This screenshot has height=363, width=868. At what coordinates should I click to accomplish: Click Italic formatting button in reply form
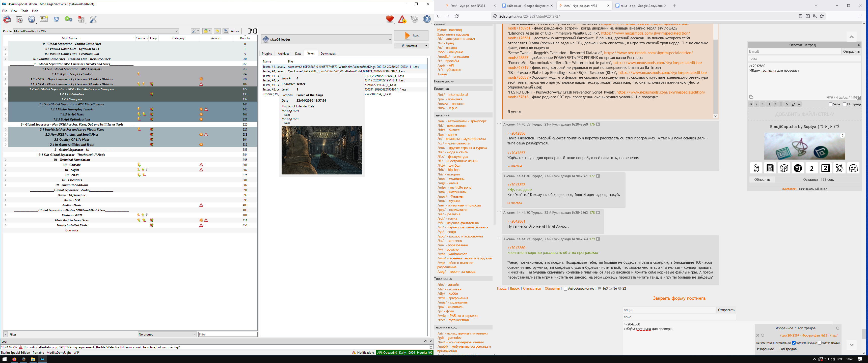coord(756,104)
